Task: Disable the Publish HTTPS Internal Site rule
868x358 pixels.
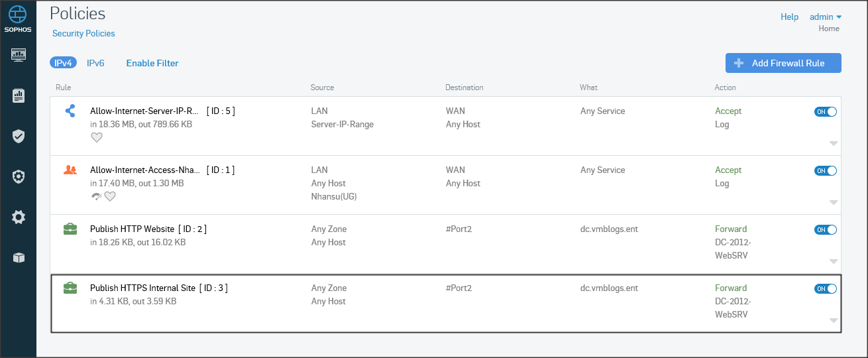Action: [825, 289]
